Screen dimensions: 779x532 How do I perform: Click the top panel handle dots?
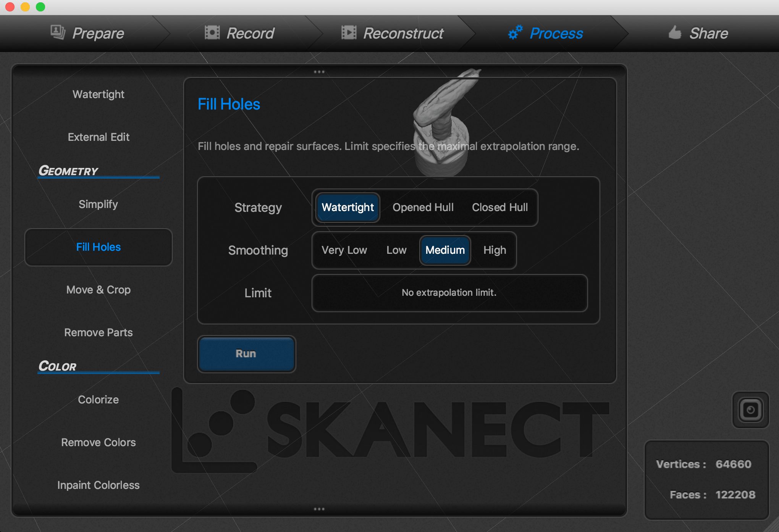(319, 72)
